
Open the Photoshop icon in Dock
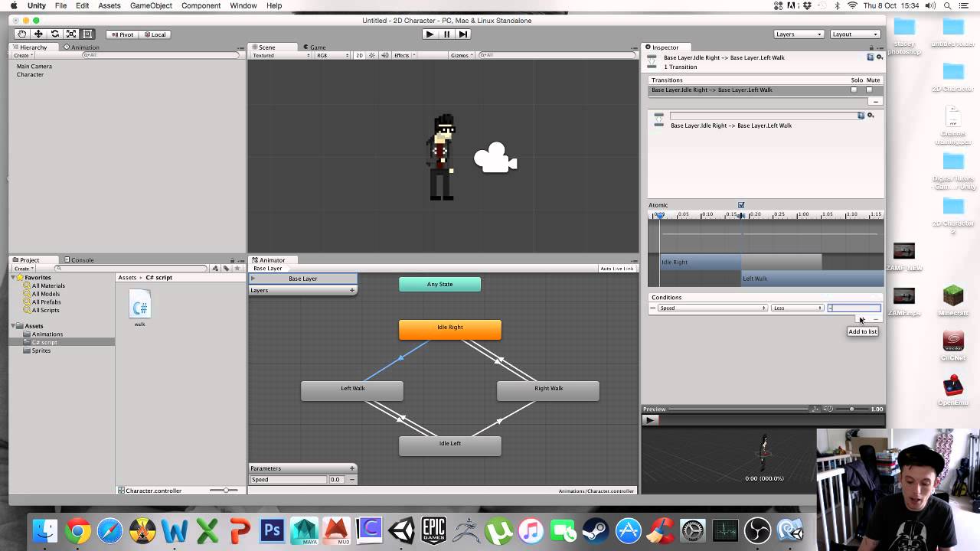(272, 530)
